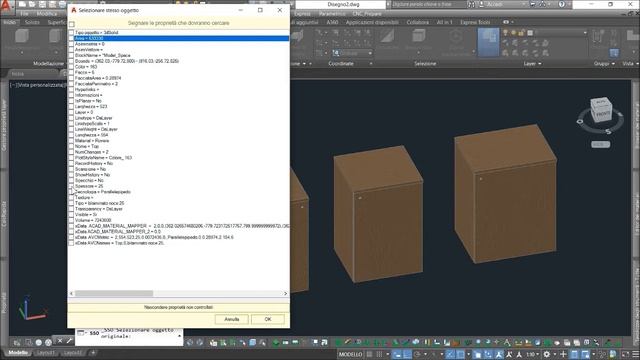The image size is (640, 360).
Task: Select the 'Larghezza = 523' row
Action: coord(91,106)
